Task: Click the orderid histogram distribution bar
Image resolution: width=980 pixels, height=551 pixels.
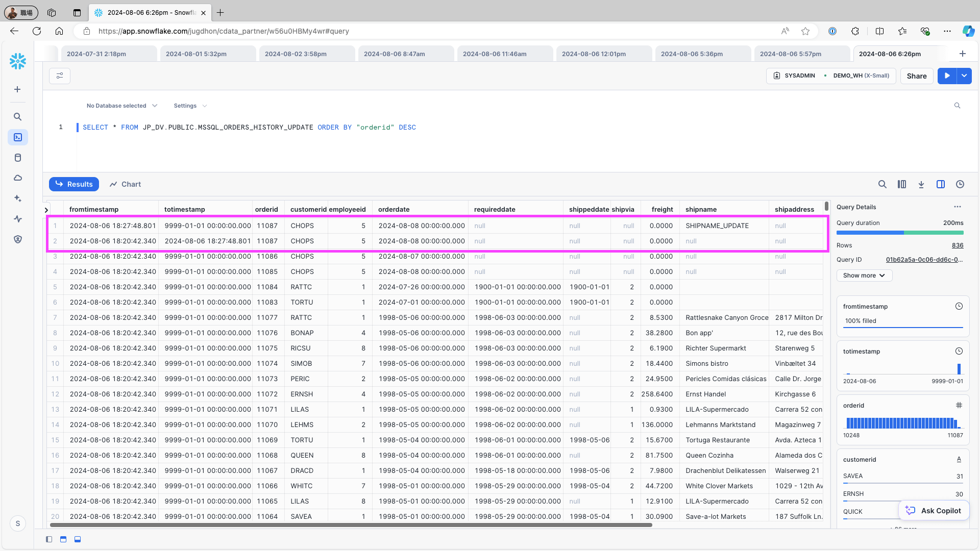Action: (x=902, y=423)
